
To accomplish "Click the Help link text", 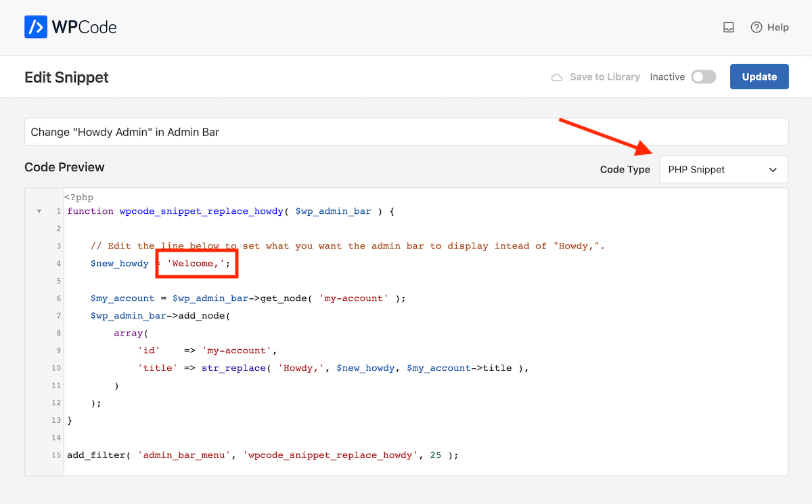I will click(778, 28).
